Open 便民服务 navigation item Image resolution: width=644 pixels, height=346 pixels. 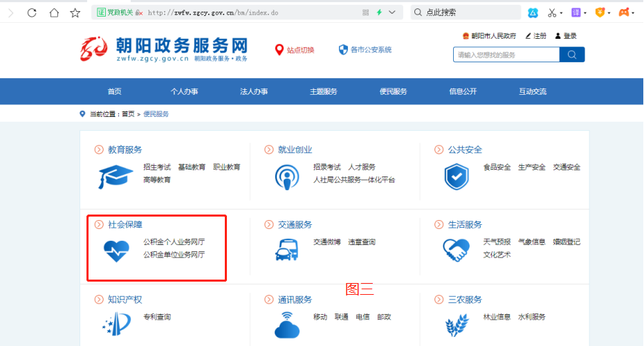(x=394, y=91)
